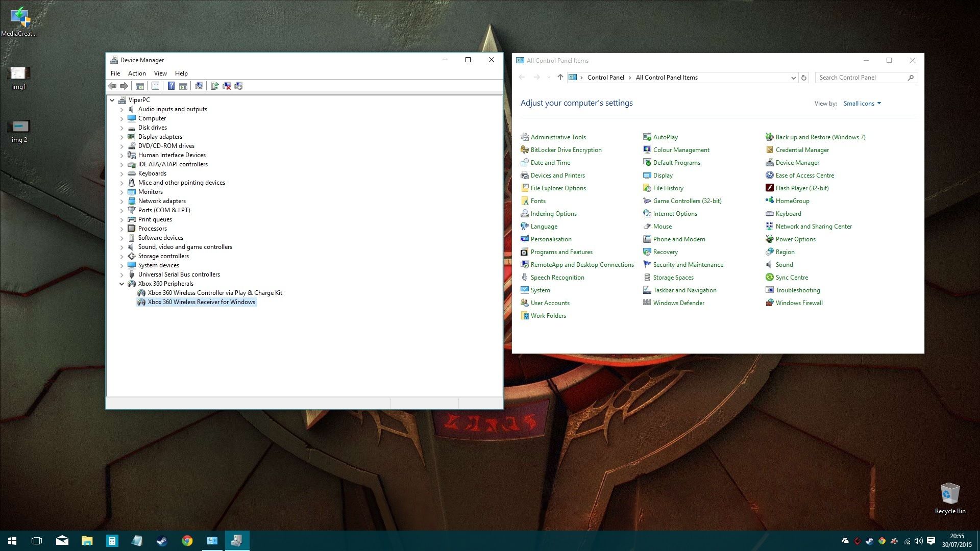
Task: Open Power Options
Action: [791, 239]
